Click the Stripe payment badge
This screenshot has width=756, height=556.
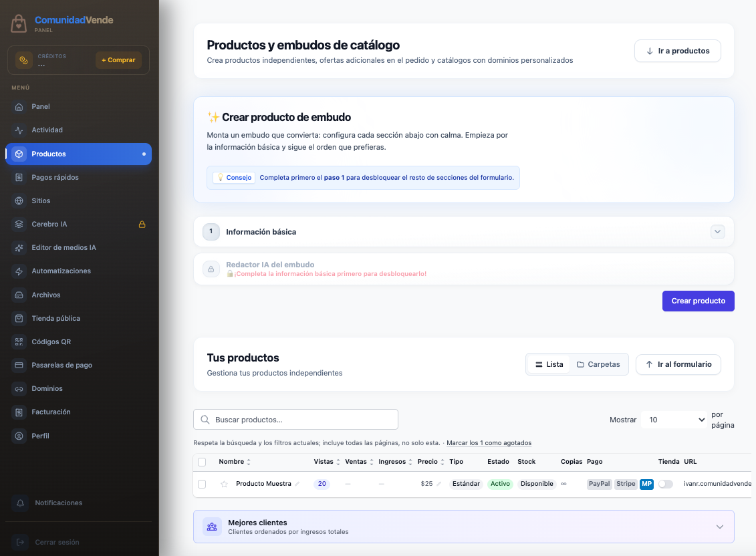[x=626, y=484]
